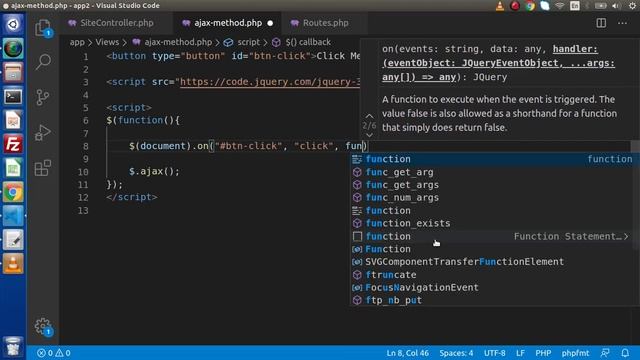Choose first highlighted 'function' suggestion
Viewport: 640px width, 360px height.
494,159
